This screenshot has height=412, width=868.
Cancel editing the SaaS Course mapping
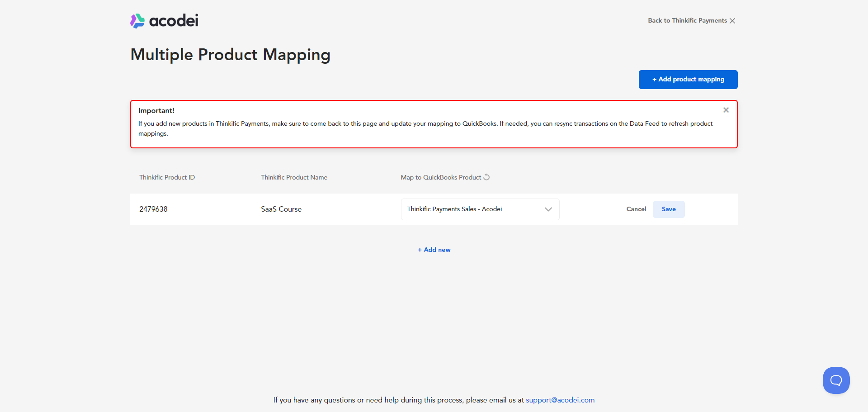[636, 209]
